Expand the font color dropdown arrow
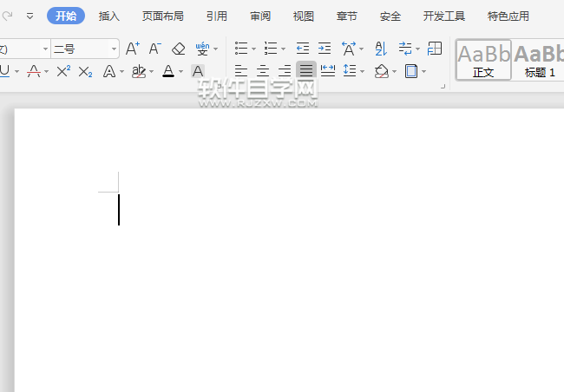 coord(180,72)
